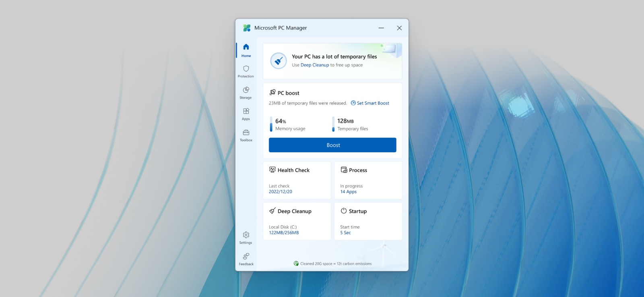Click the 'Last check' label

click(x=279, y=186)
